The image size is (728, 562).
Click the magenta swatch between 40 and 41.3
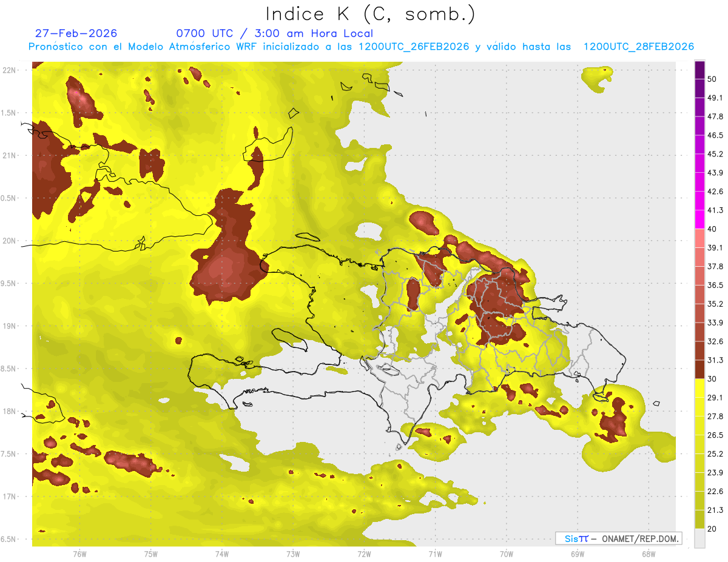(x=700, y=219)
